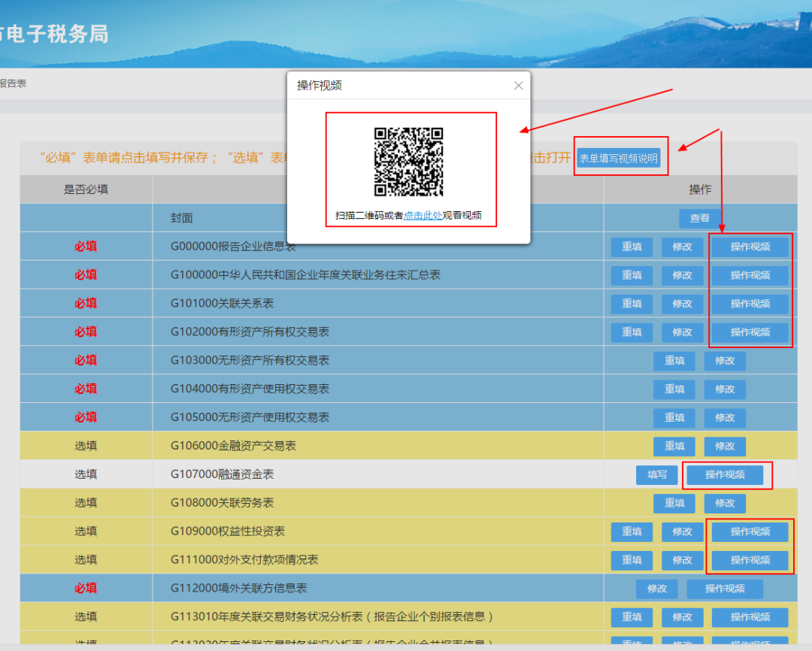
Task: Select form name G111000对外支付款项情况表
Action: [244, 560]
